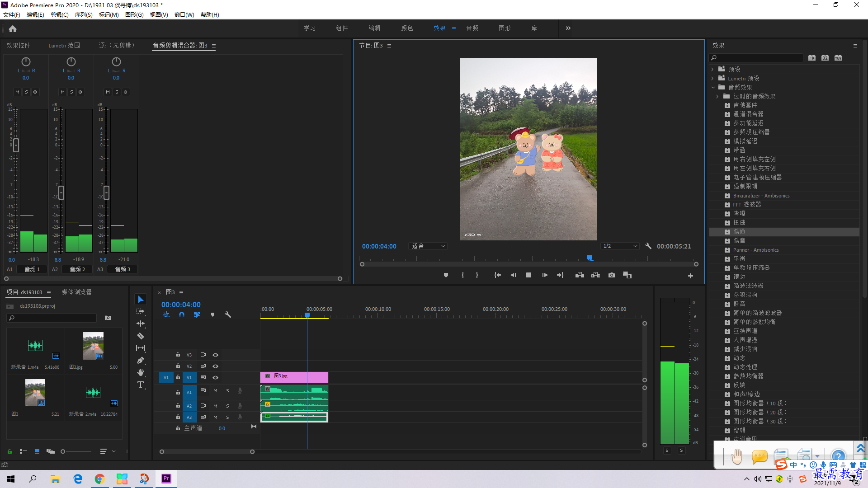Select the Pen tool
Image resolution: width=868 pixels, height=488 pixels.
[x=141, y=360]
